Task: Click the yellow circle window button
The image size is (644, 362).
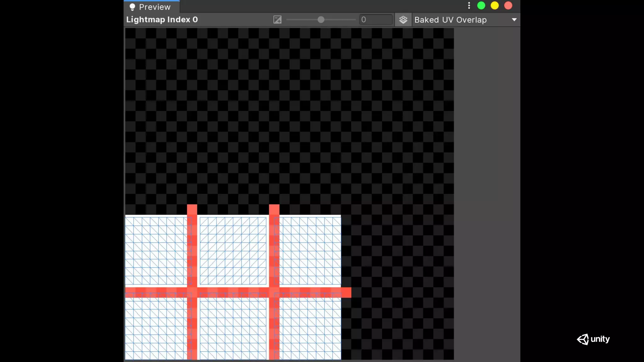Action: tap(495, 6)
